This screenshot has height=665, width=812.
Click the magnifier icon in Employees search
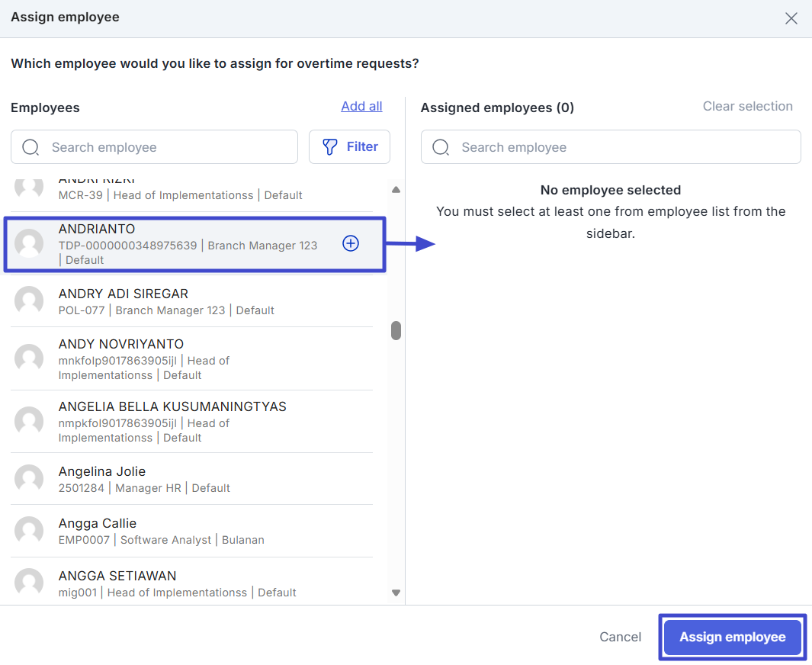coord(30,147)
